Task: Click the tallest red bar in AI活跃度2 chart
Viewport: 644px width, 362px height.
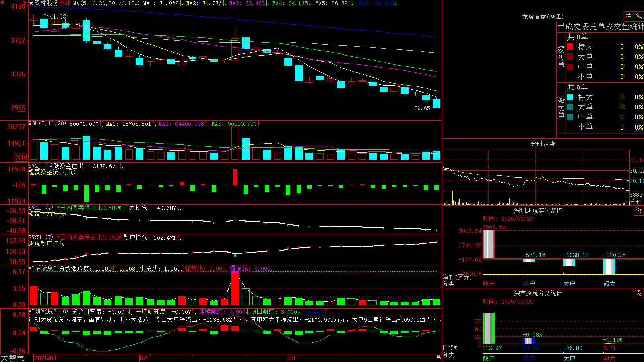Action: (x=235, y=289)
